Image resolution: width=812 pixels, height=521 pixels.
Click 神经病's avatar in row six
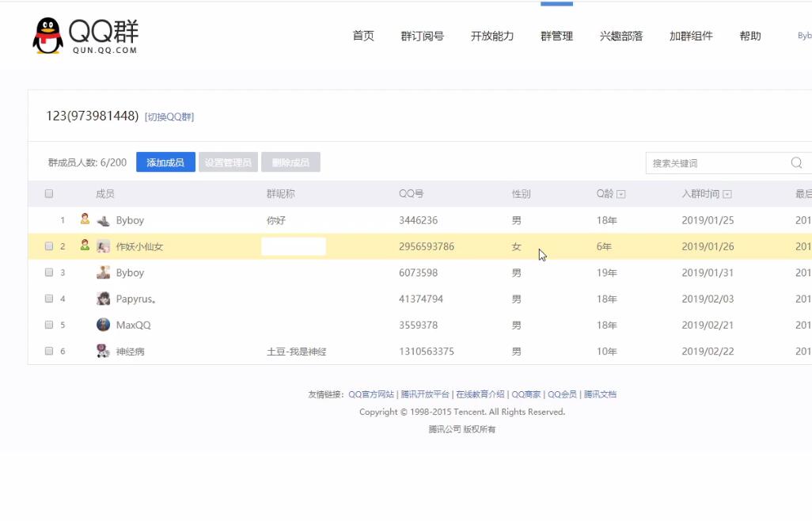pyautogui.click(x=101, y=350)
